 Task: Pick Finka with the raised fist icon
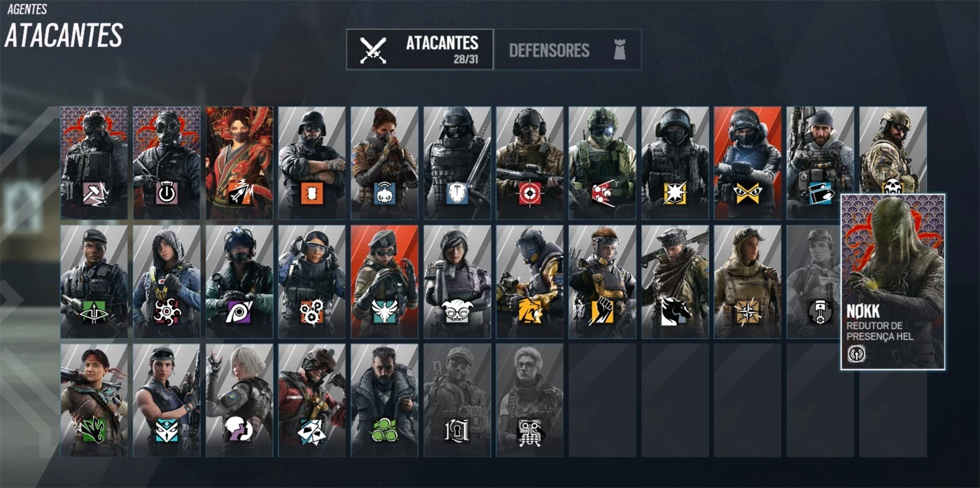602,281
